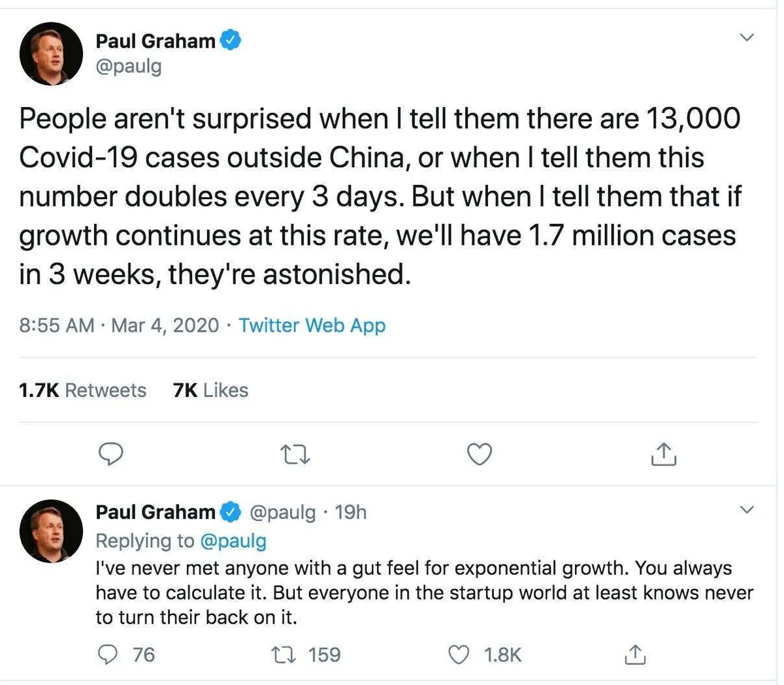Like the reply with 1.8K likes

461,654
